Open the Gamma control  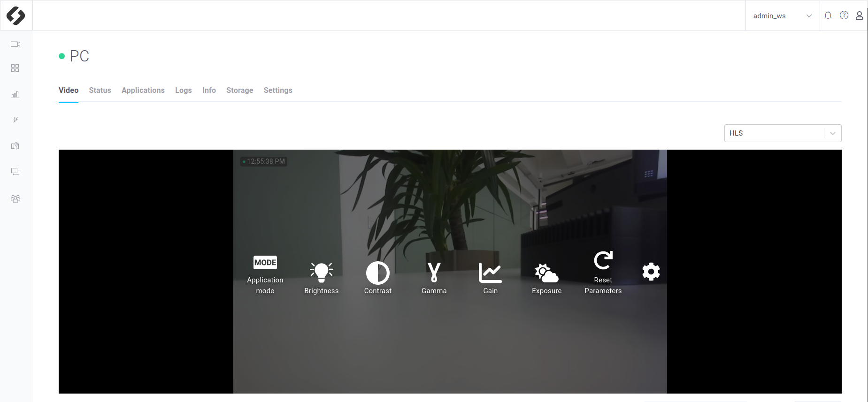[x=434, y=279]
